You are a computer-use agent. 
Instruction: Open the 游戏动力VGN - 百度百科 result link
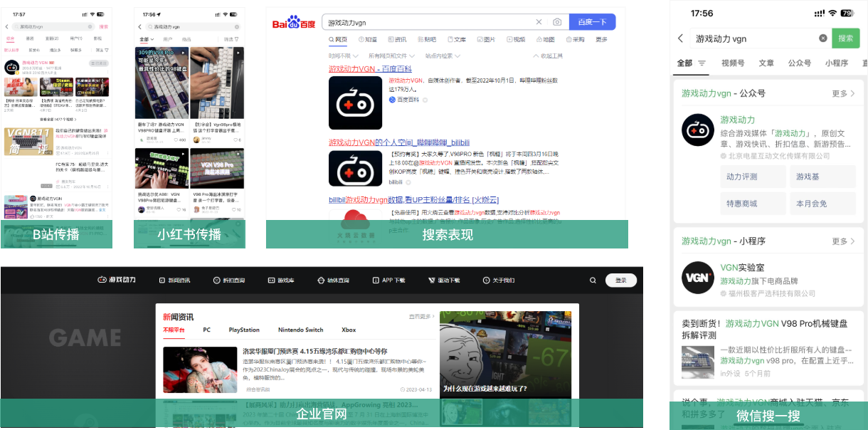(370, 69)
